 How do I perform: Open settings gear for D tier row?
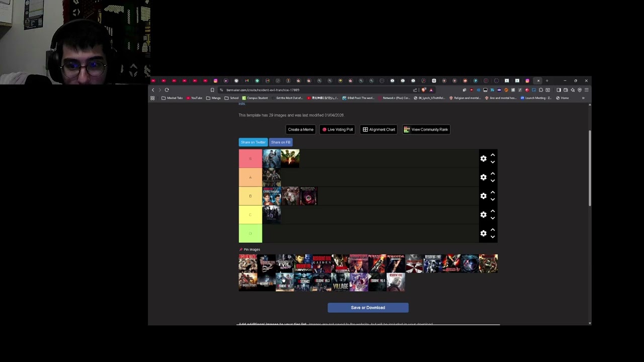coord(484,233)
